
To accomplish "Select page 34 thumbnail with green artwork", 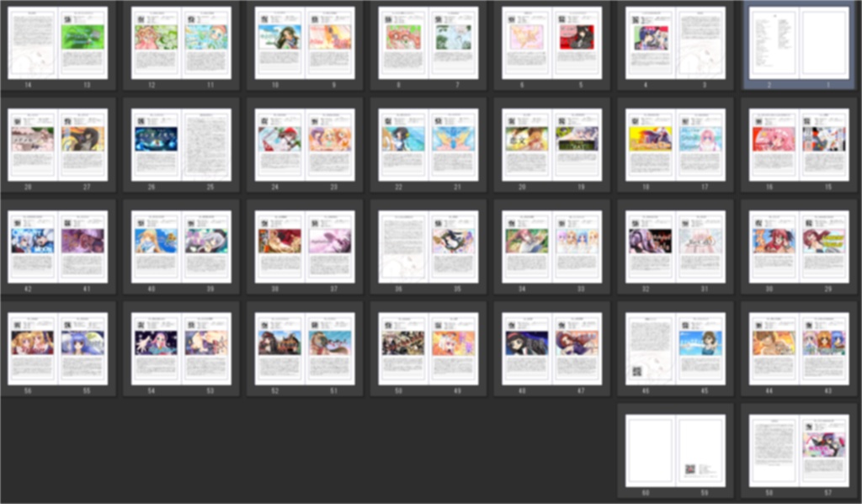I will [527, 247].
